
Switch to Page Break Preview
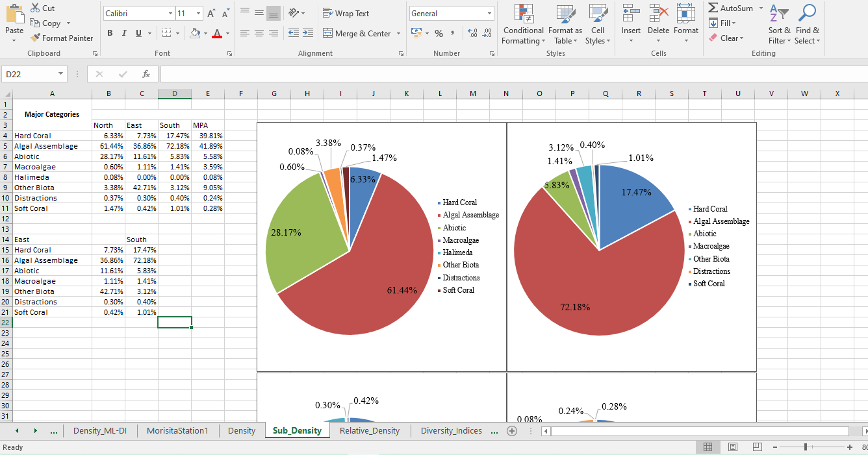pyautogui.click(x=757, y=447)
